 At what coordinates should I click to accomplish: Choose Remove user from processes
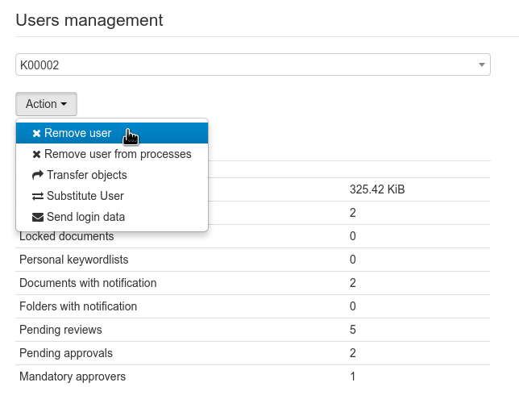point(118,155)
